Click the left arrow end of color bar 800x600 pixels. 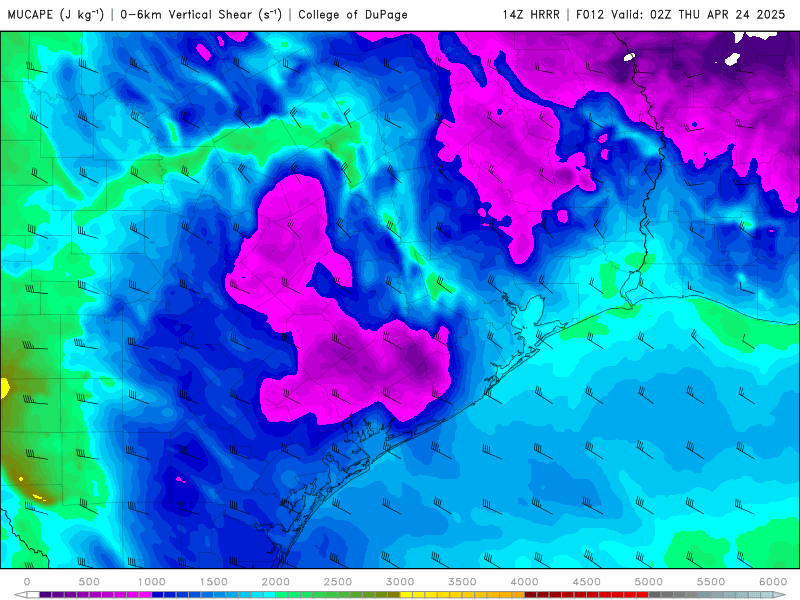click(20, 595)
